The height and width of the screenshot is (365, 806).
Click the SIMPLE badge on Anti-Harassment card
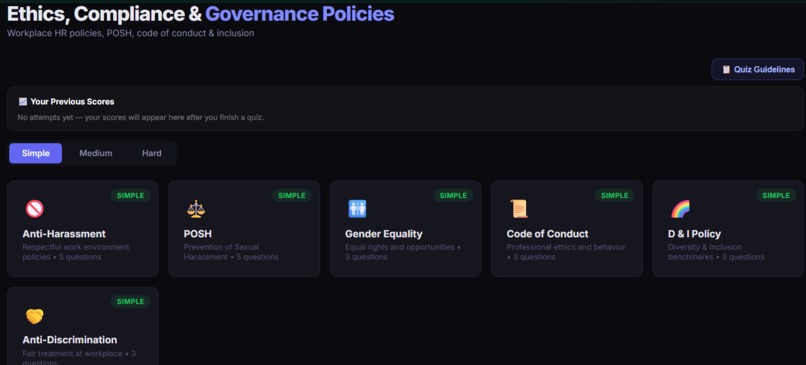(x=131, y=195)
